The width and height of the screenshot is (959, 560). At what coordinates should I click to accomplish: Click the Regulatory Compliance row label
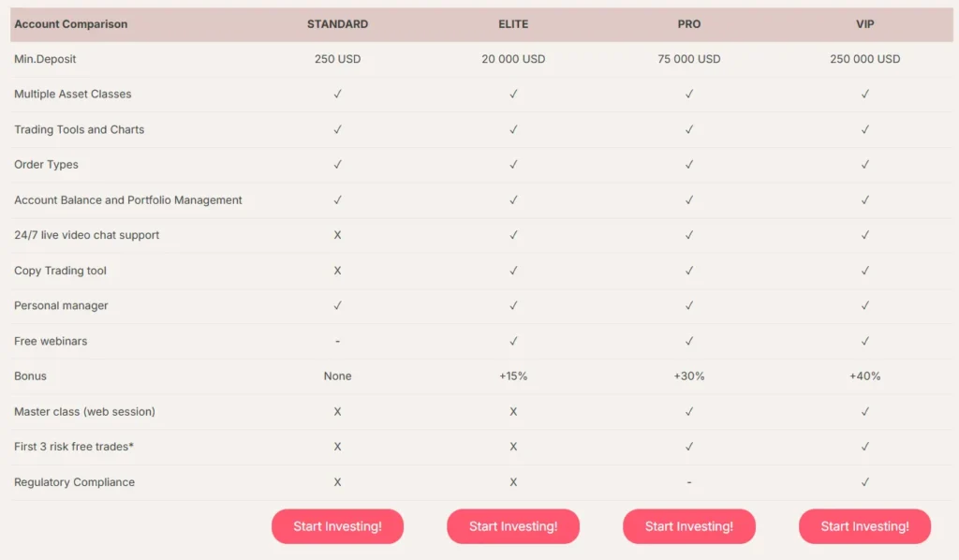[75, 482]
